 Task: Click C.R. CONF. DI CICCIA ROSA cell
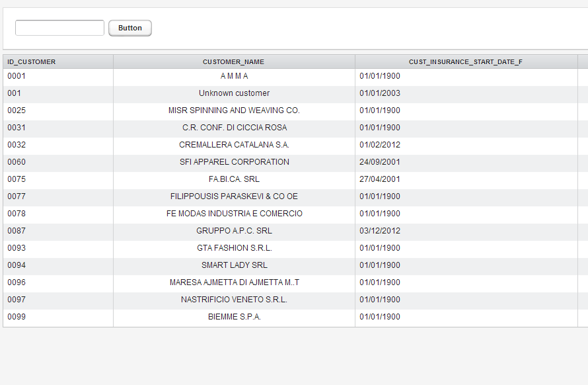click(x=234, y=128)
